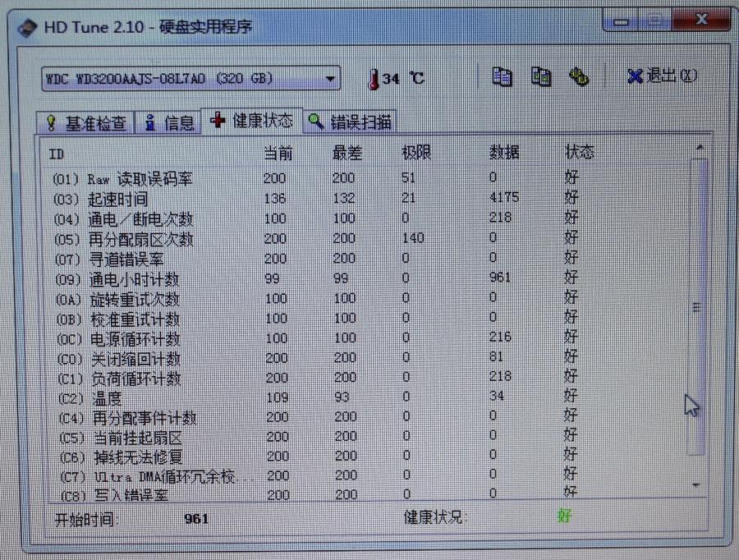Click the copy to clipboard icon

tap(502, 76)
